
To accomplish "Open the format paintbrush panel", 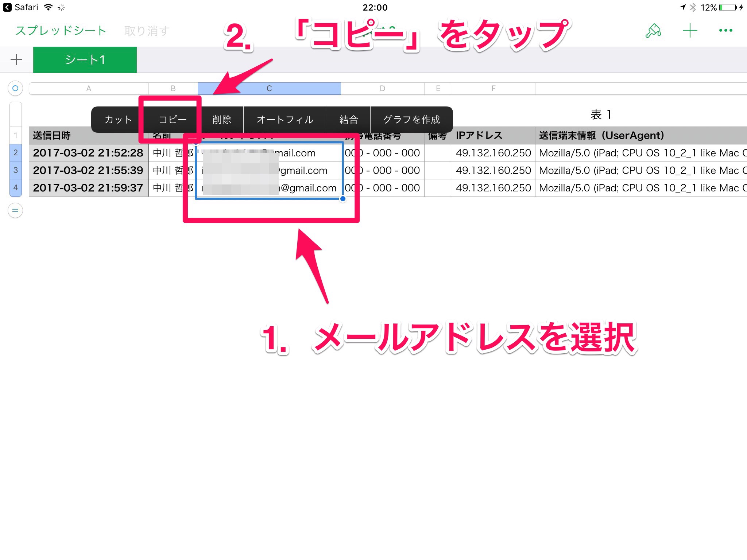I will pos(653,31).
